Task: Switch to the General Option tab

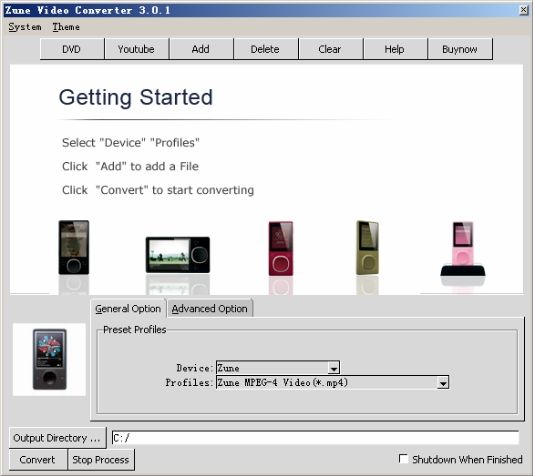Action: point(128,309)
